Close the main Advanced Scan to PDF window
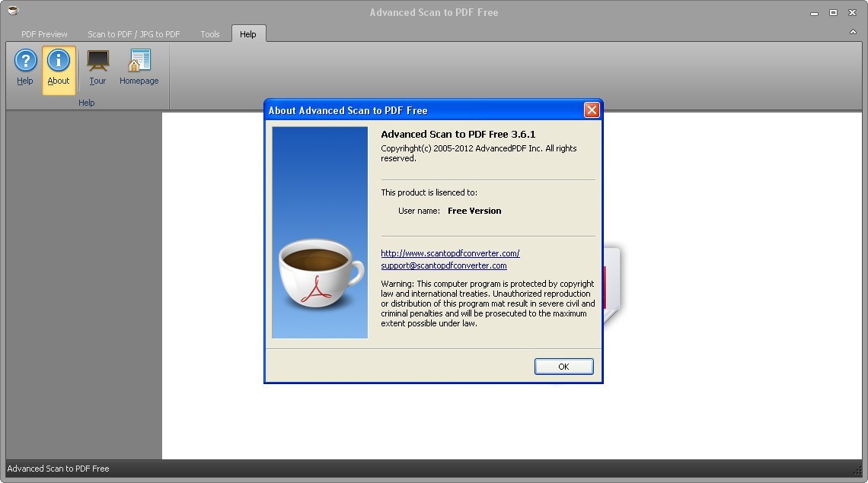This screenshot has height=483, width=868. (x=853, y=13)
